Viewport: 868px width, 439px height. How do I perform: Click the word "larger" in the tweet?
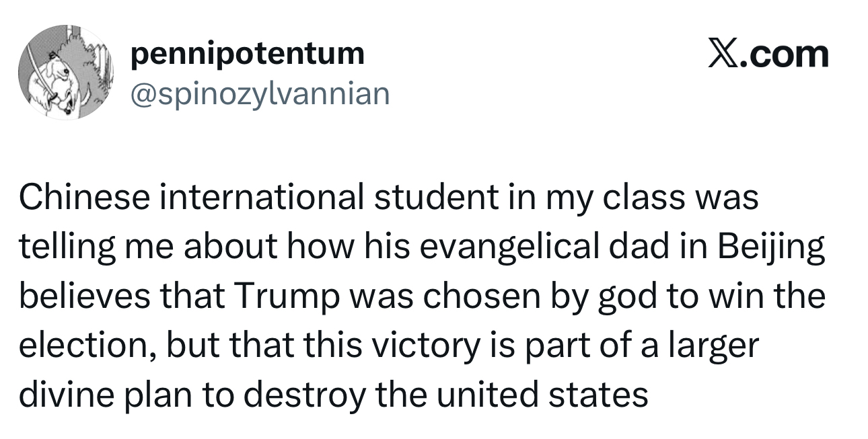click(x=715, y=346)
